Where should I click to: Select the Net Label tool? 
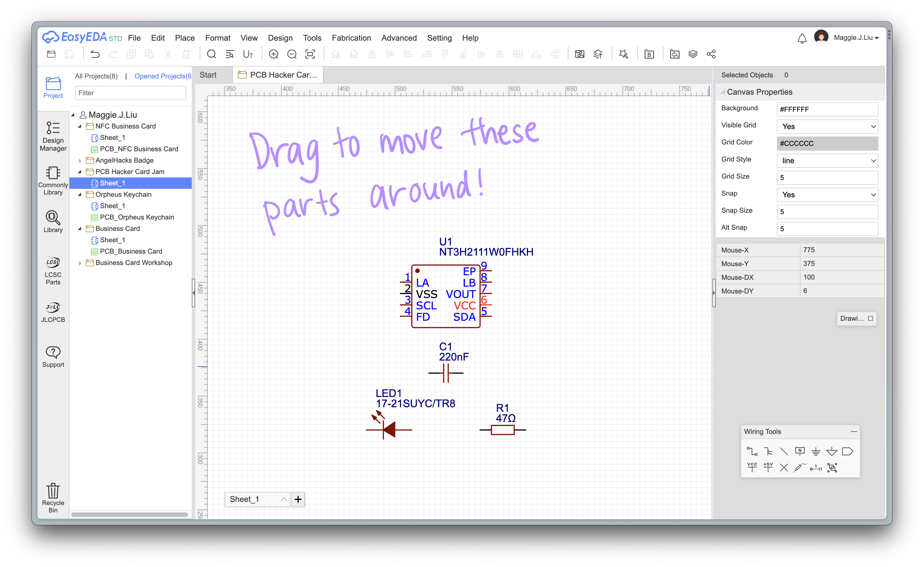800,451
